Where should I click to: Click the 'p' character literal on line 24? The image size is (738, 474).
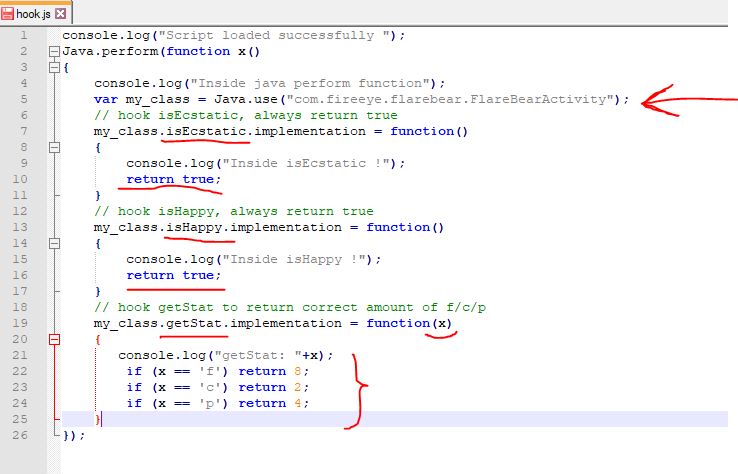(x=210, y=403)
